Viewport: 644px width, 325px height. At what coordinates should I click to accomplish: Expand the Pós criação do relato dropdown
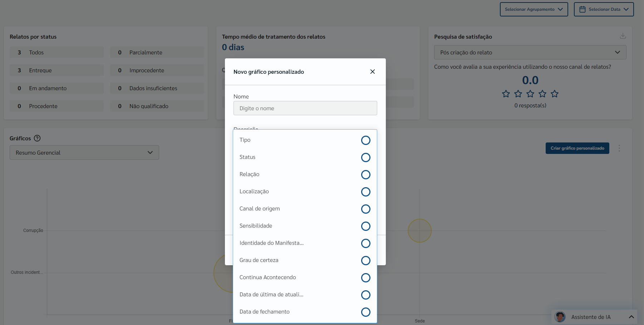[530, 52]
